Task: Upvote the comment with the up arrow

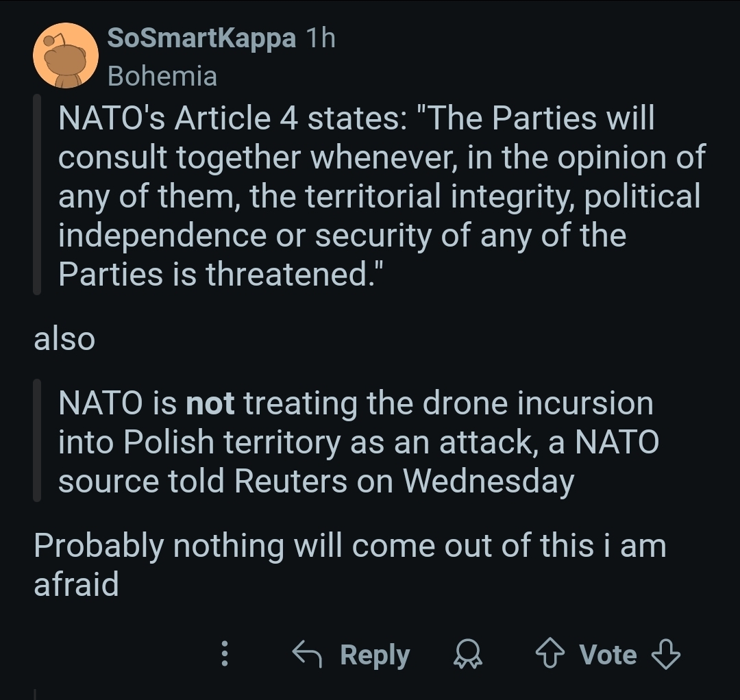Action: tap(550, 655)
